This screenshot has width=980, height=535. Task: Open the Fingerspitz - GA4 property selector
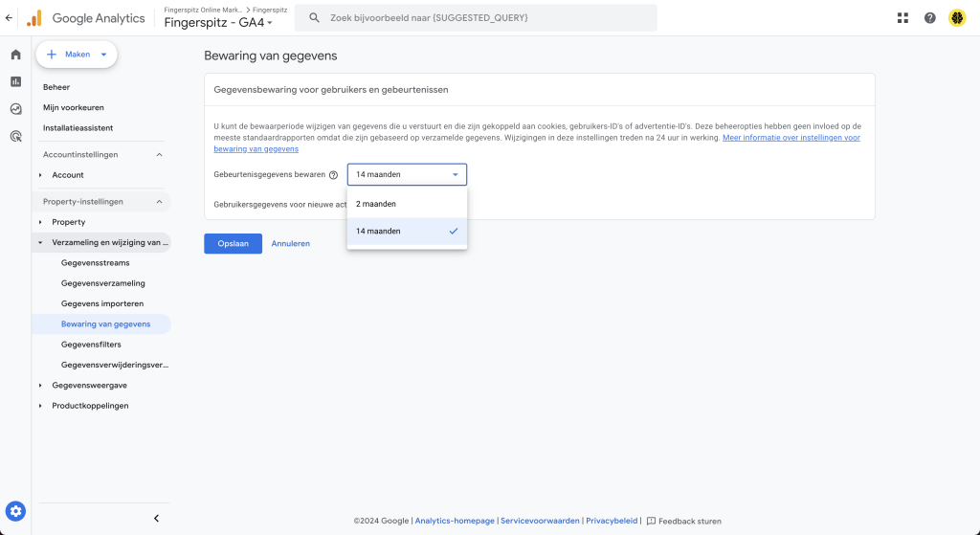pyautogui.click(x=218, y=23)
